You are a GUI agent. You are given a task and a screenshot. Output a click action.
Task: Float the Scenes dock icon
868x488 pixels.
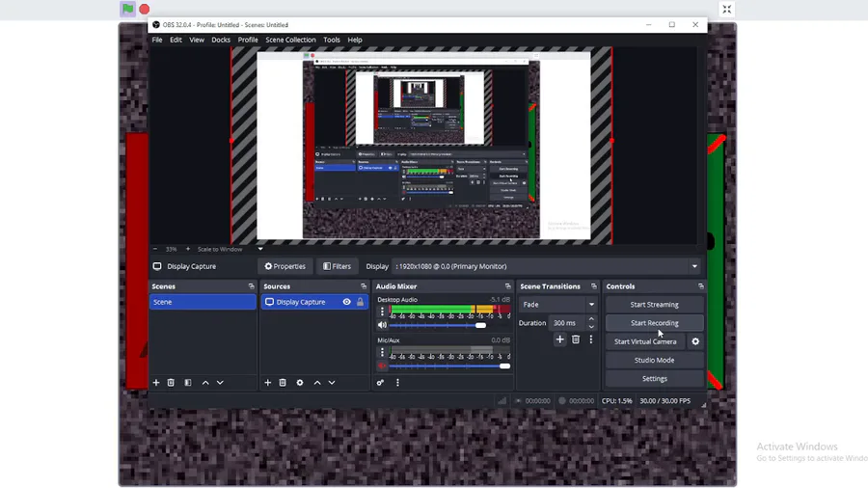coord(252,286)
